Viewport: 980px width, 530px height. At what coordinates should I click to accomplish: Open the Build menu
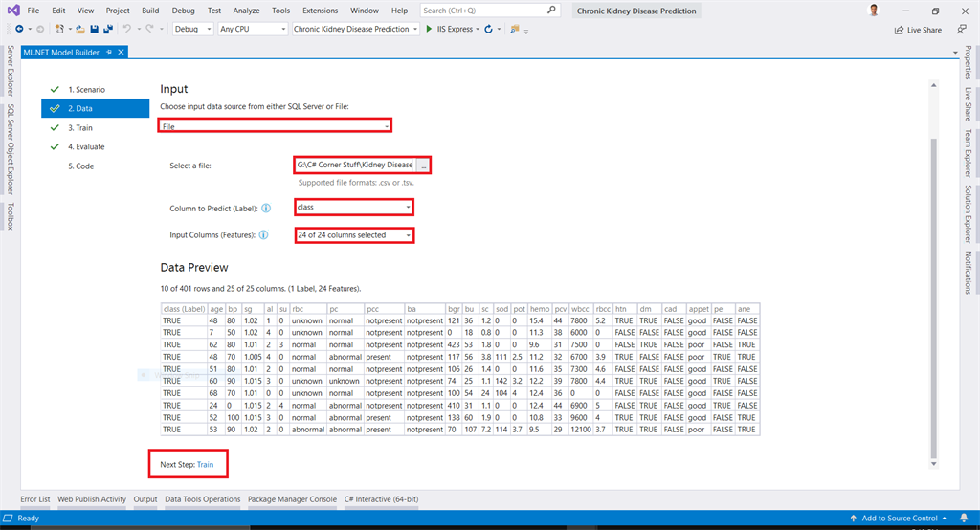coord(150,11)
